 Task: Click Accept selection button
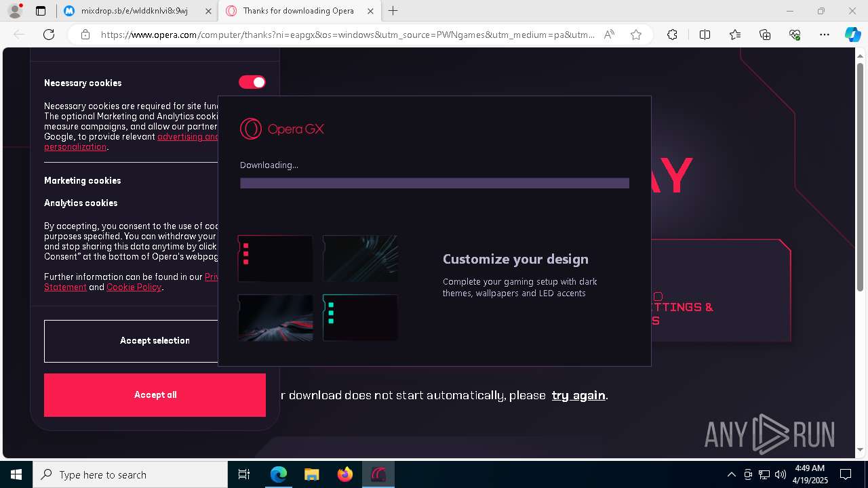[x=131, y=341]
